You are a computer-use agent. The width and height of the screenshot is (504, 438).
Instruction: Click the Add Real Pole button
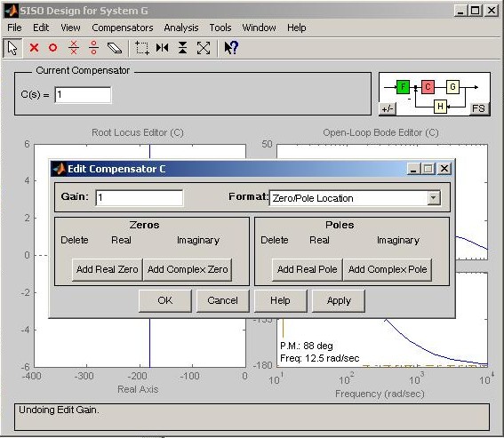tap(308, 269)
